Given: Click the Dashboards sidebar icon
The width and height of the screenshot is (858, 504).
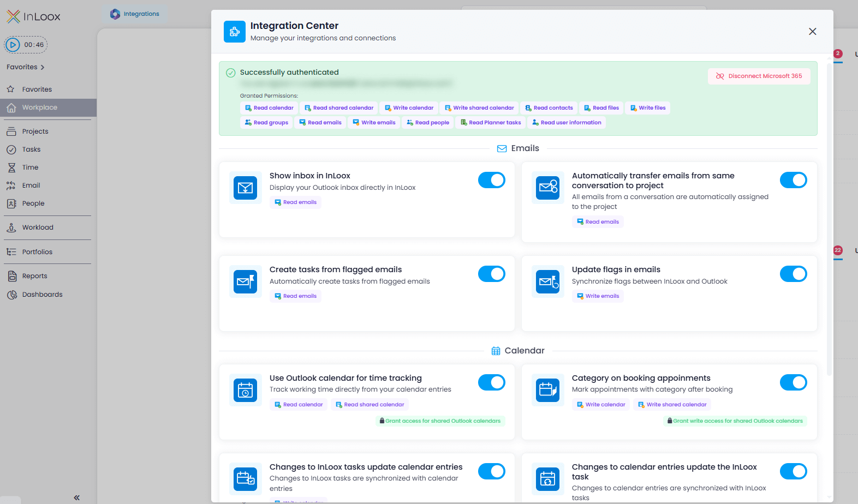Looking at the screenshot, I should 11,295.
